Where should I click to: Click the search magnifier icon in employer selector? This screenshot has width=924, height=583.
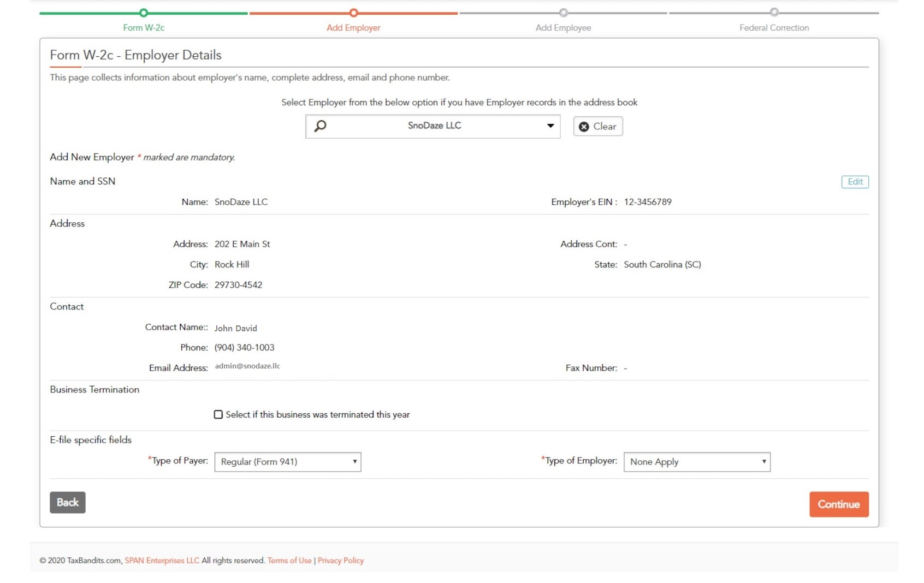321,126
